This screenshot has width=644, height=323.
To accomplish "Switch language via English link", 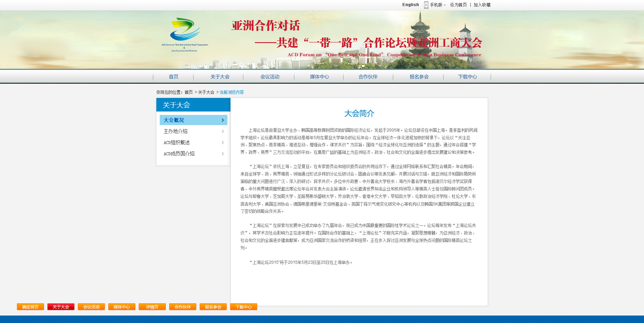I will click(410, 5).
